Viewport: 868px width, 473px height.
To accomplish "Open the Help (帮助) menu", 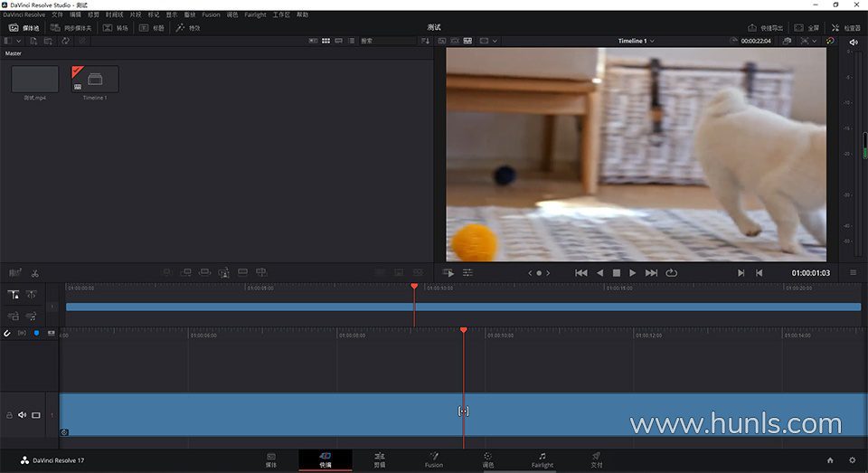I will (302, 15).
